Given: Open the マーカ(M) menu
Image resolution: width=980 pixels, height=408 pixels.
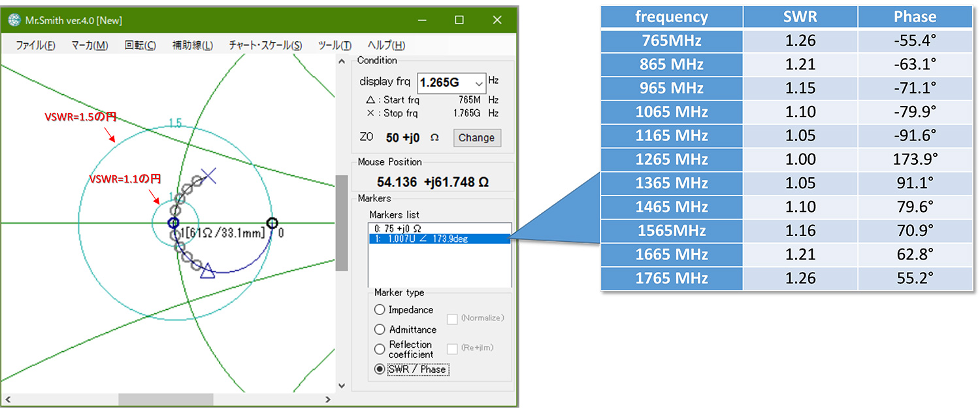Looking at the screenshot, I should pos(90,45).
